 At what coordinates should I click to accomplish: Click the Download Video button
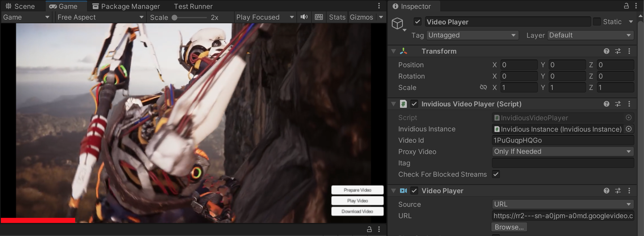click(357, 211)
